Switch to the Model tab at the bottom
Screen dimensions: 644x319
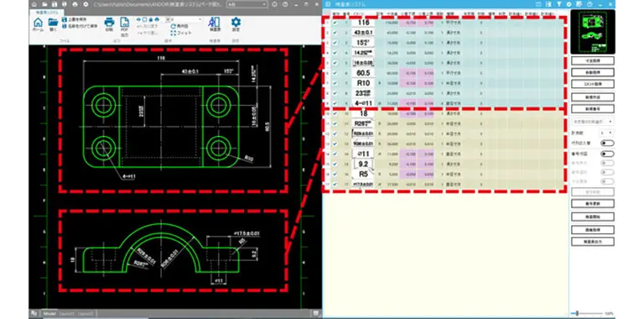pos(49,314)
